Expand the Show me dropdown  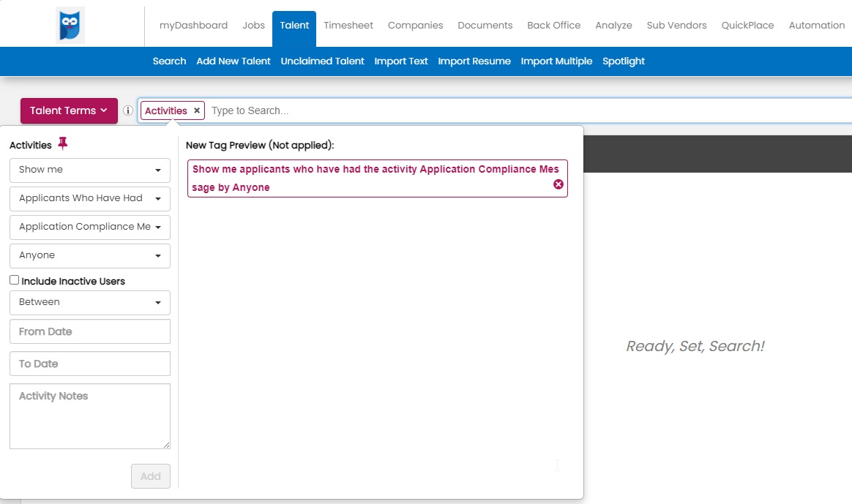[89, 170]
